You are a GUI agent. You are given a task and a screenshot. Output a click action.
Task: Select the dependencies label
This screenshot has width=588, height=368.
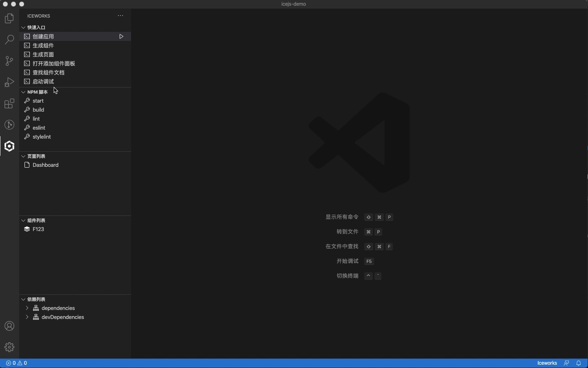coord(58,308)
